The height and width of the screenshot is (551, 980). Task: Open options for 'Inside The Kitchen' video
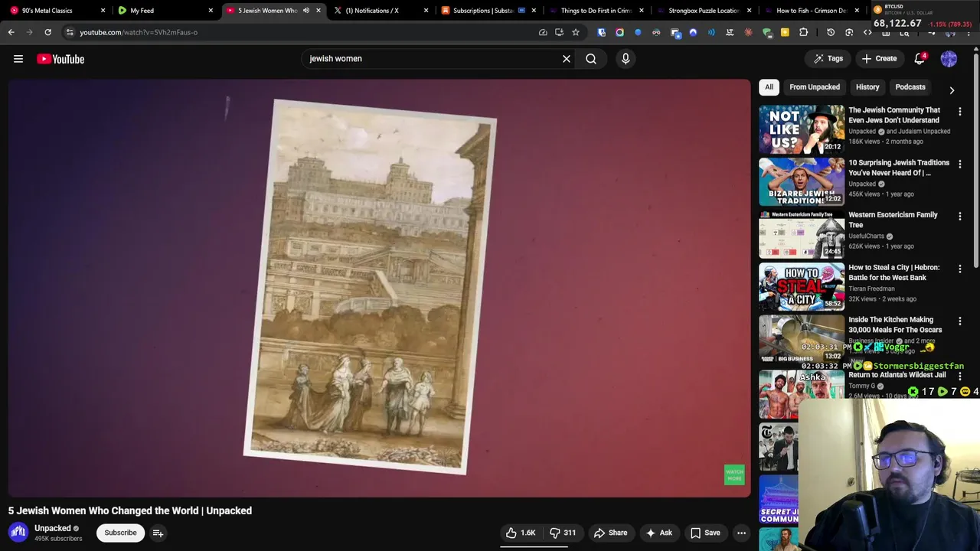pyautogui.click(x=960, y=321)
